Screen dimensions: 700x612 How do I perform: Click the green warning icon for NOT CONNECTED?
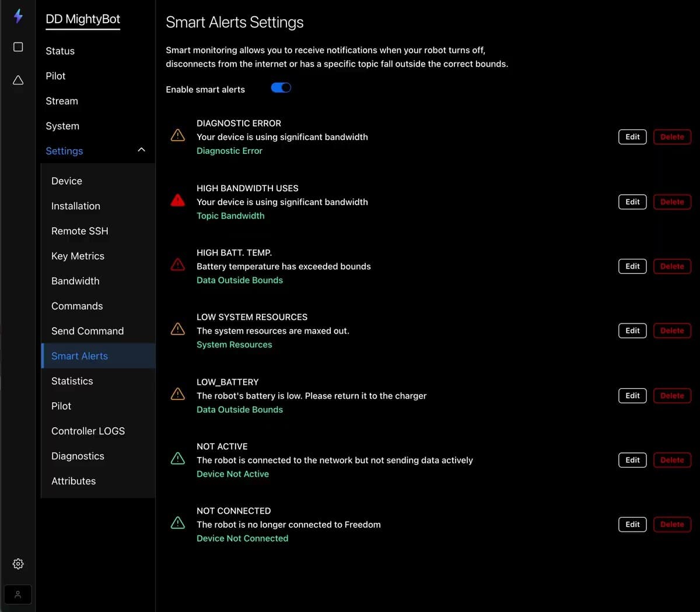(178, 523)
